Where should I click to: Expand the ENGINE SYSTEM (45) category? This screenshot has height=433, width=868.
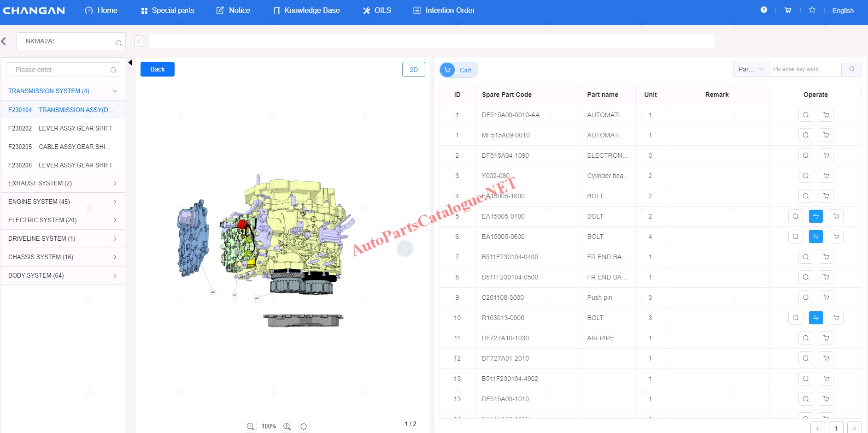click(115, 202)
